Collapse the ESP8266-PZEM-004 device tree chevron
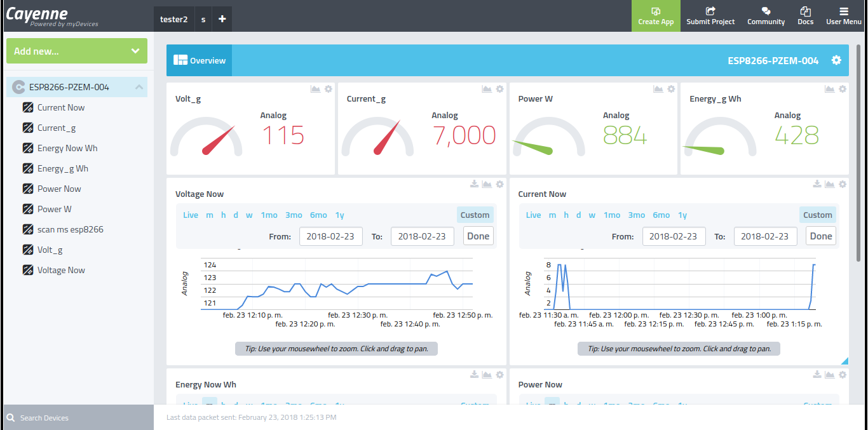868x430 pixels. point(139,88)
